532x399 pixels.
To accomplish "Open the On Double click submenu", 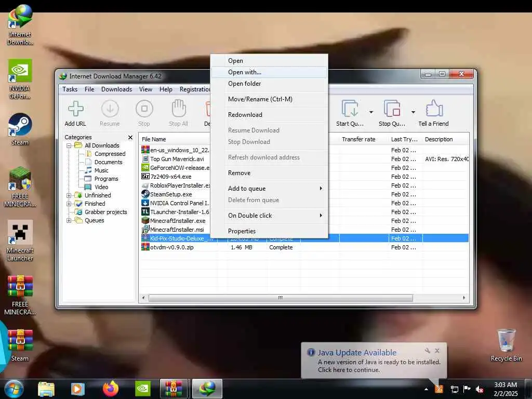I will coord(270,216).
